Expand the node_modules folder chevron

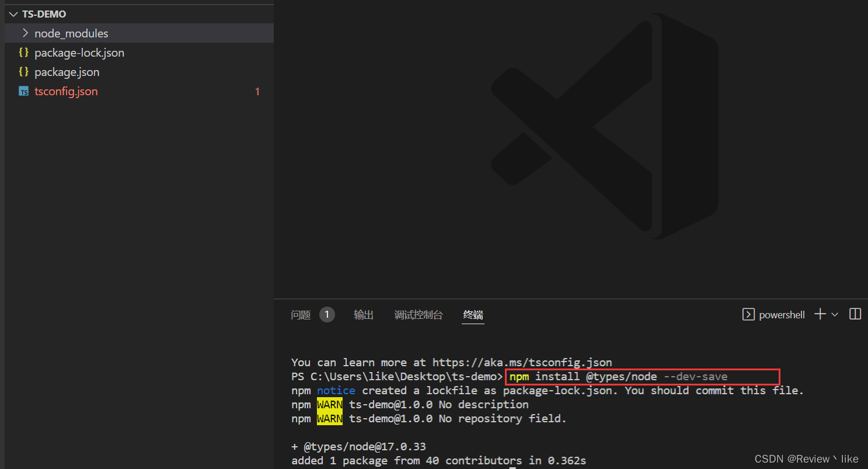coord(25,33)
